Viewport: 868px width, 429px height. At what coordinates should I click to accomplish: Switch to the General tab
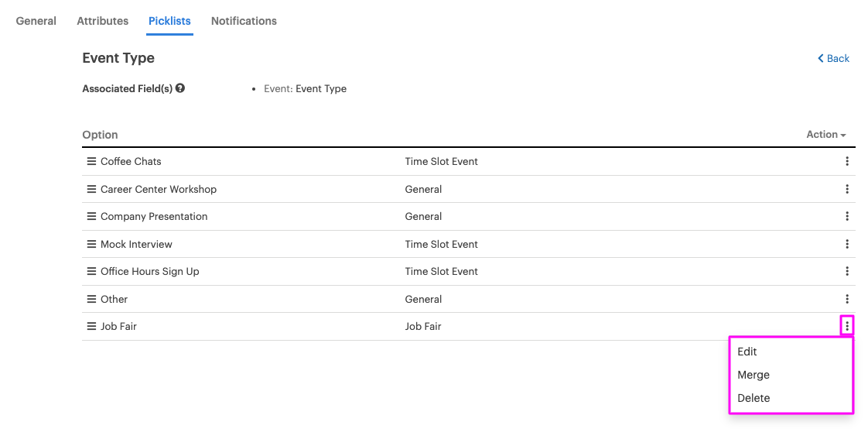[36, 21]
